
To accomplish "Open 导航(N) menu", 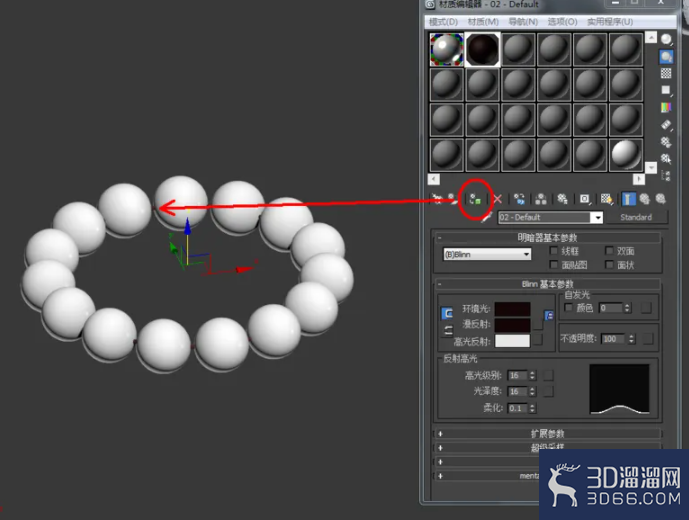I will (x=523, y=22).
